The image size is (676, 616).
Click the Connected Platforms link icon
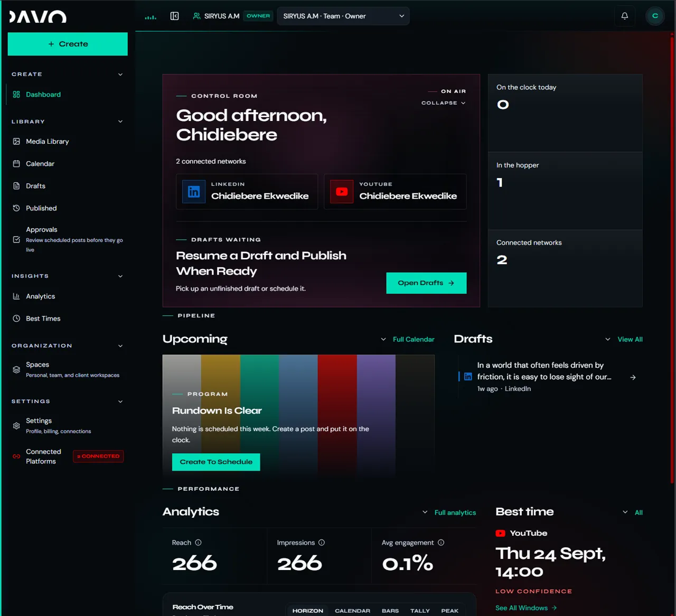(16, 456)
